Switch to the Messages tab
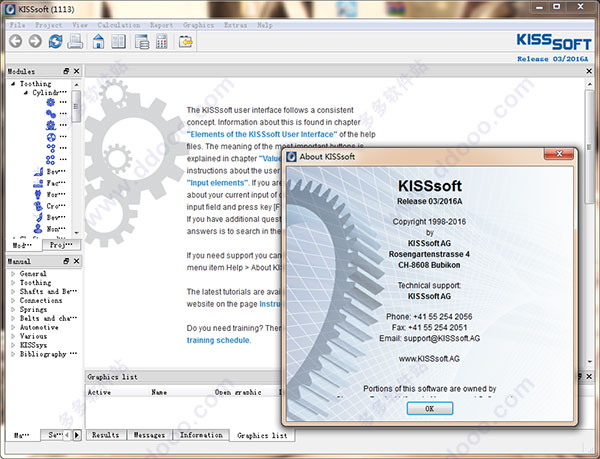600x459 pixels. tap(149, 435)
